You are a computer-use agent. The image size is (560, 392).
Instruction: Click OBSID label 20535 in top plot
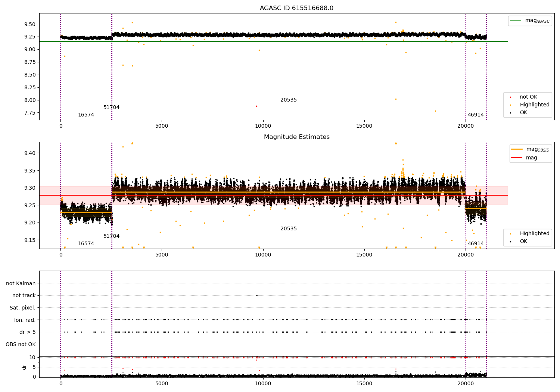(289, 100)
